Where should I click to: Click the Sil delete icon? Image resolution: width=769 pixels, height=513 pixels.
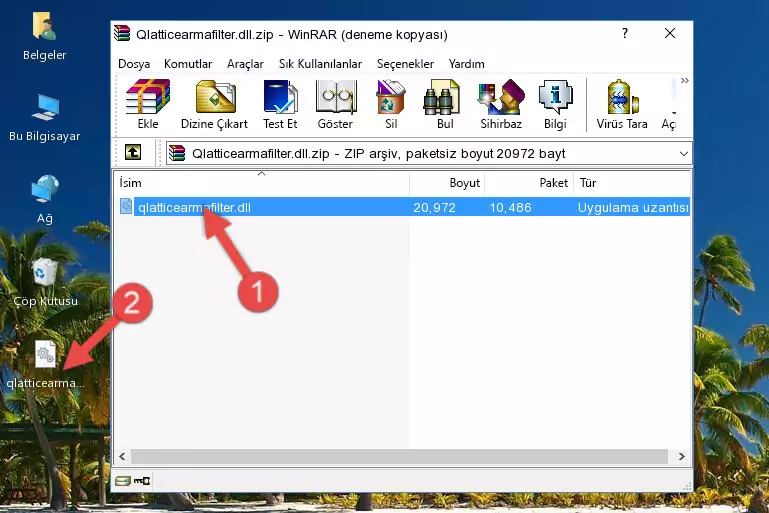click(391, 104)
